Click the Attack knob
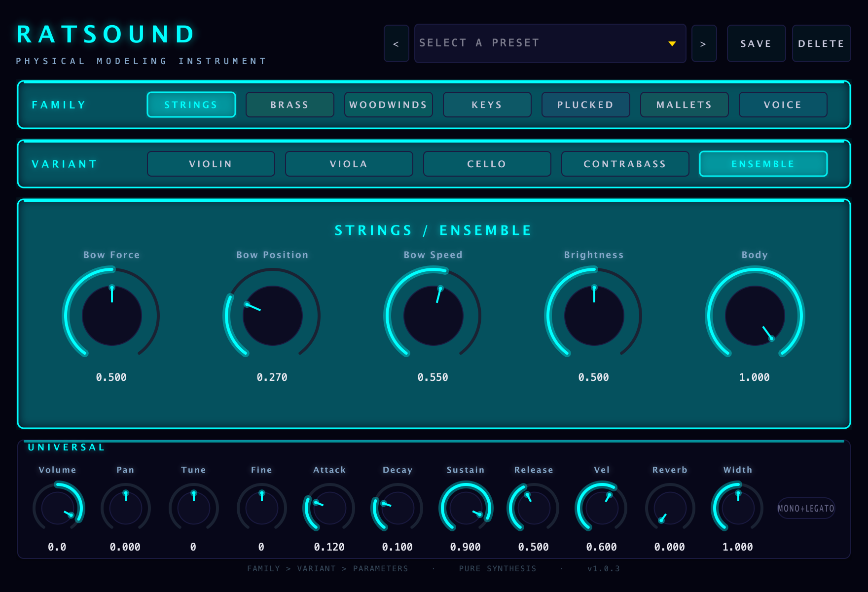 coord(330,508)
